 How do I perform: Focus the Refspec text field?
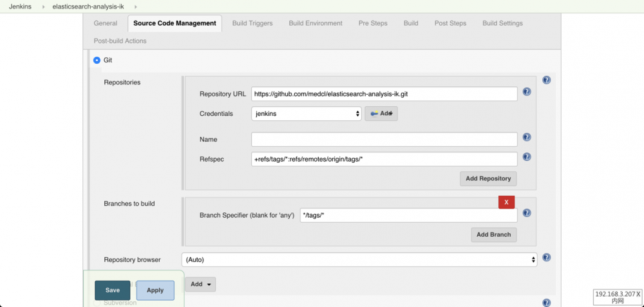coord(384,159)
